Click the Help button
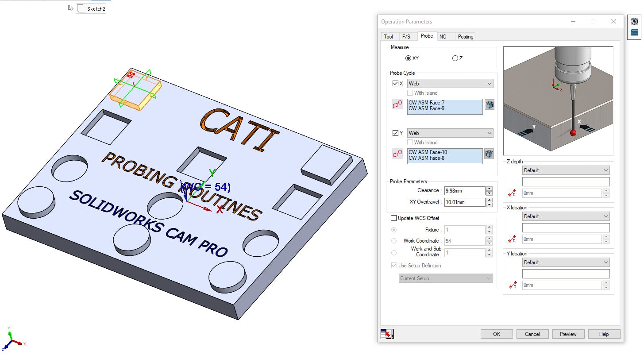Image resolution: width=644 pixels, height=359 pixels. [604, 334]
